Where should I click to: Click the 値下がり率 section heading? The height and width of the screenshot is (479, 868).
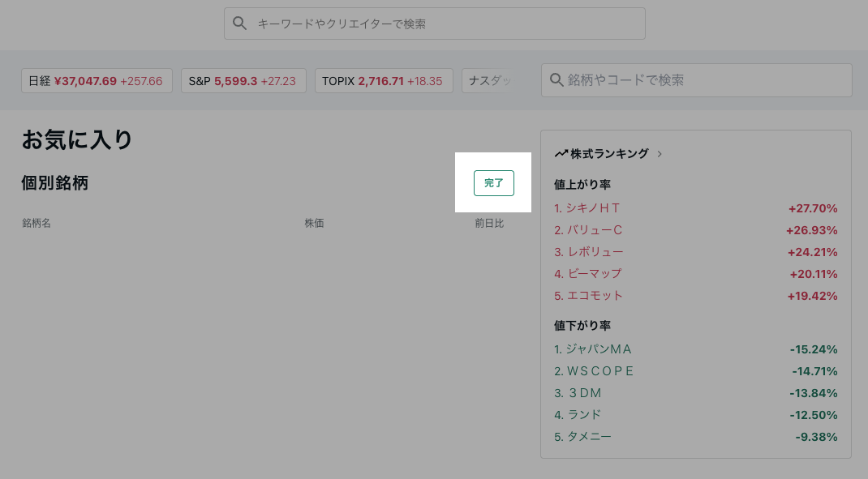click(x=582, y=326)
